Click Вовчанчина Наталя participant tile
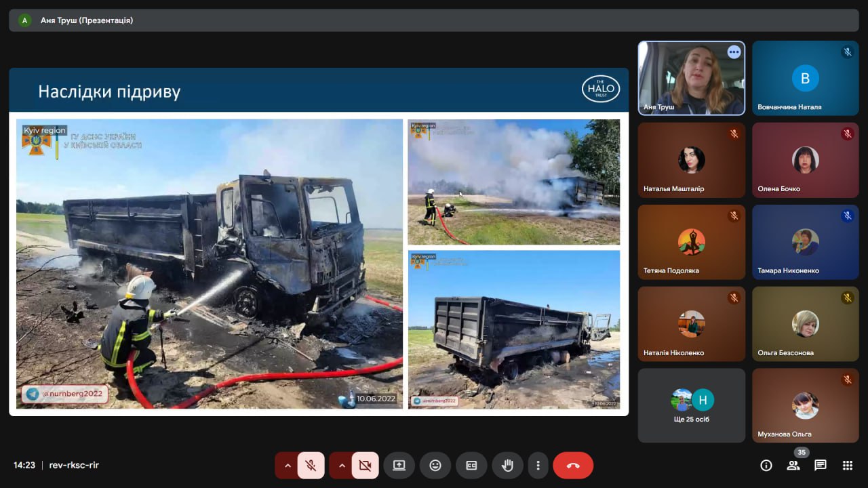The image size is (868, 488). pos(805,78)
